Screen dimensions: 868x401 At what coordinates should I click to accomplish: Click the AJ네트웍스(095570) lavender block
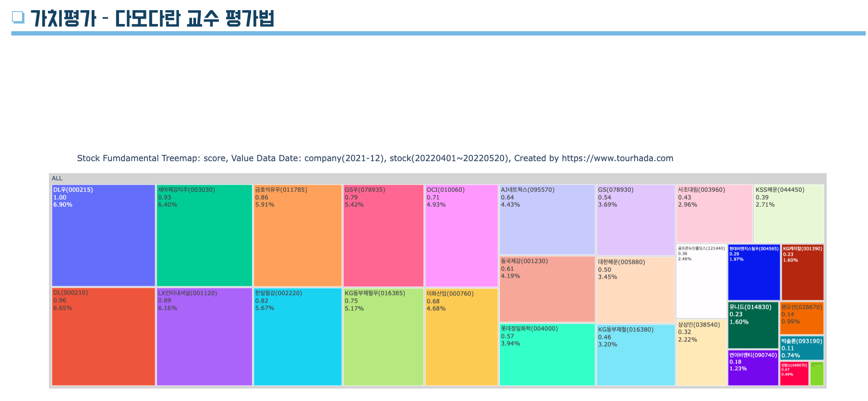[x=547, y=220]
